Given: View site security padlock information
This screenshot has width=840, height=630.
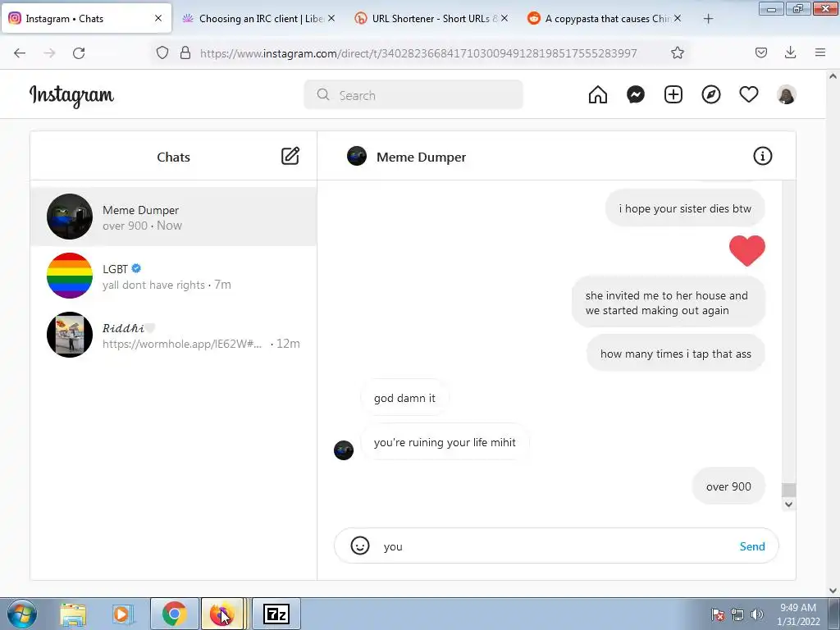Looking at the screenshot, I should point(185,52).
